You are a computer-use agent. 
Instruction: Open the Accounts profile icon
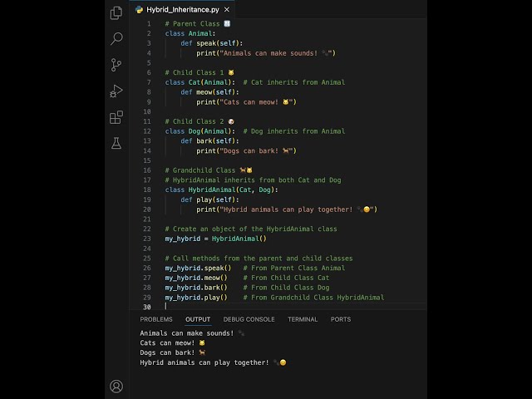pyautogui.click(x=116, y=386)
